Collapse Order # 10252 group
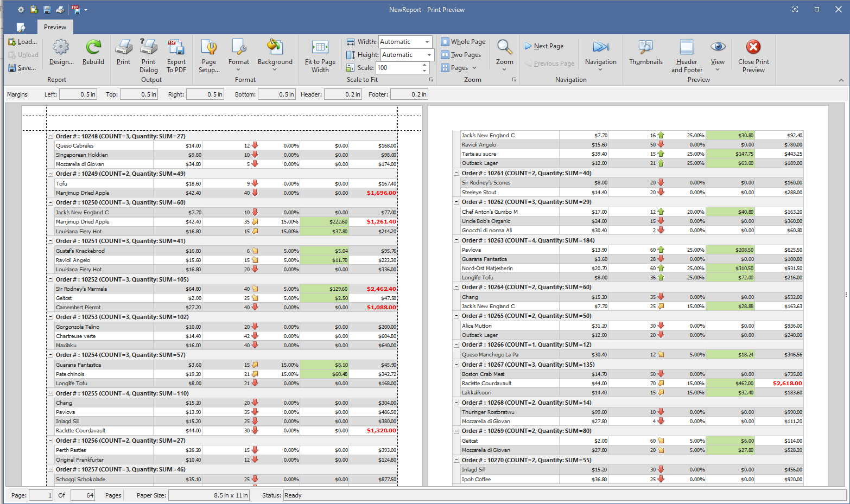The height and width of the screenshot is (504, 850). click(51, 280)
